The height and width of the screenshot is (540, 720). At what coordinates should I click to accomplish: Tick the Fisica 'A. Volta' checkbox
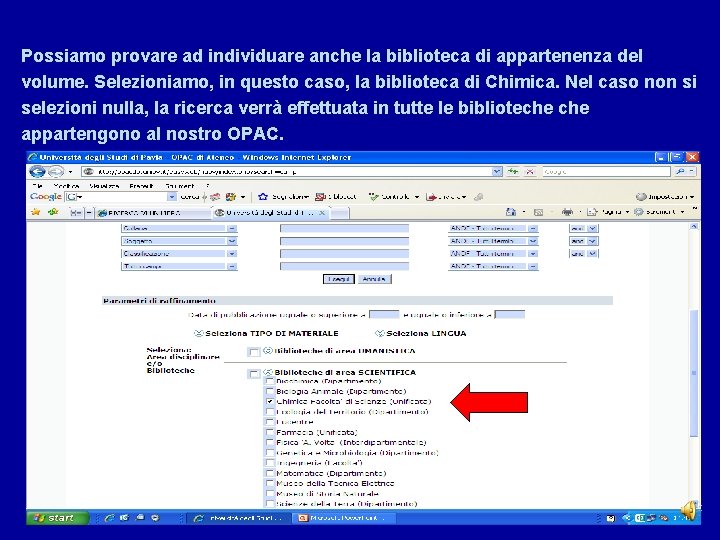click(270, 443)
